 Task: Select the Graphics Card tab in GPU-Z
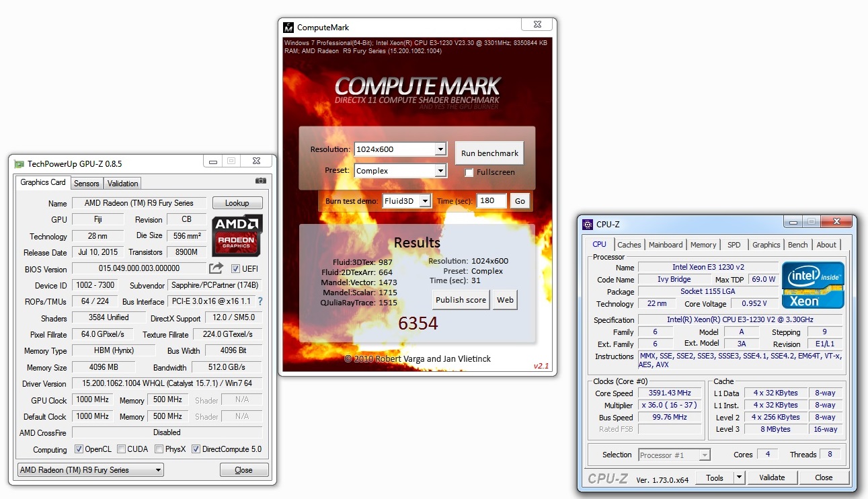43,182
